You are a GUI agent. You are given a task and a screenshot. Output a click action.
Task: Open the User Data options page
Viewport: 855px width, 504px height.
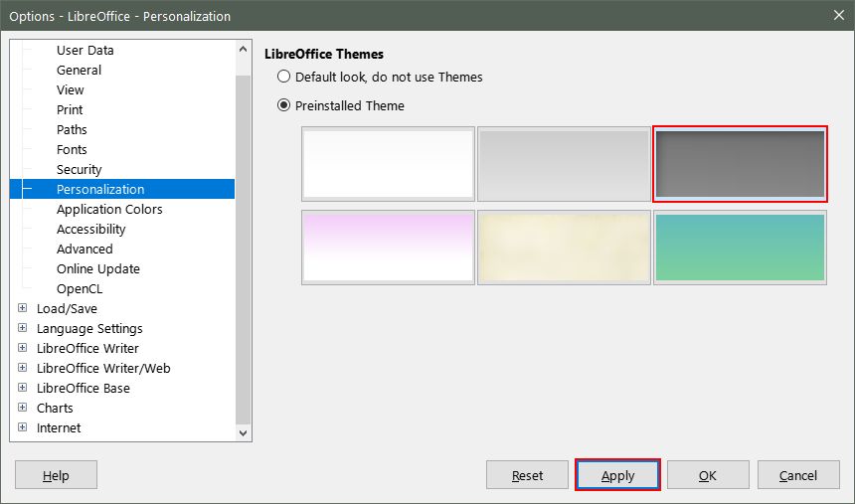[85, 50]
